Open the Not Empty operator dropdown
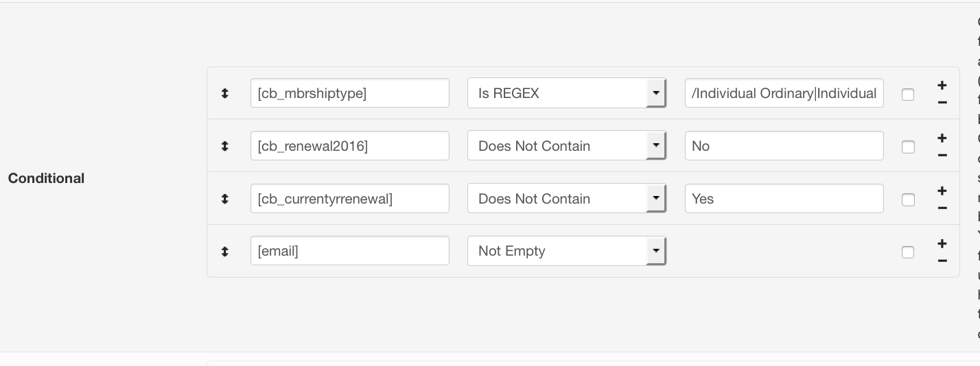The height and width of the screenshot is (366, 980). 567,251
